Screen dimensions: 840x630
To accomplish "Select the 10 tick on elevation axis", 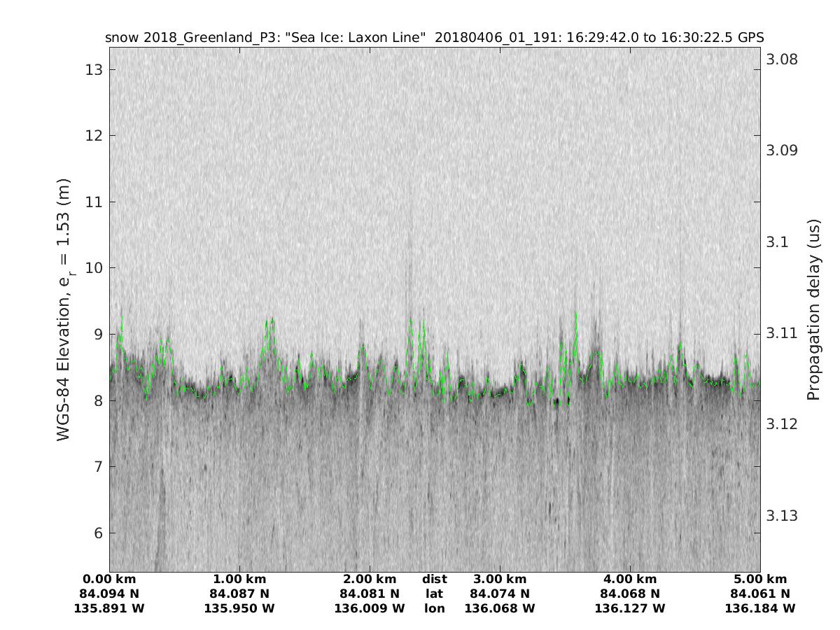I will tap(94, 268).
